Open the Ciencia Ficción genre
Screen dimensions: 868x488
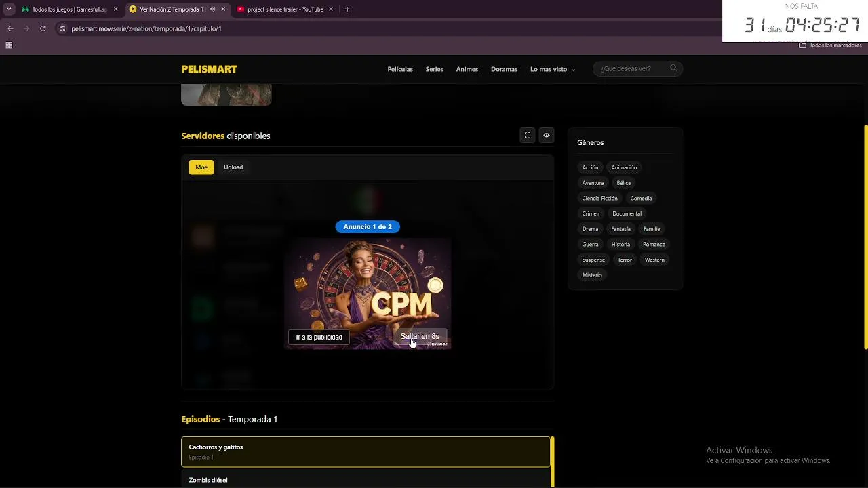pyautogui.click(x=600, y=199)
